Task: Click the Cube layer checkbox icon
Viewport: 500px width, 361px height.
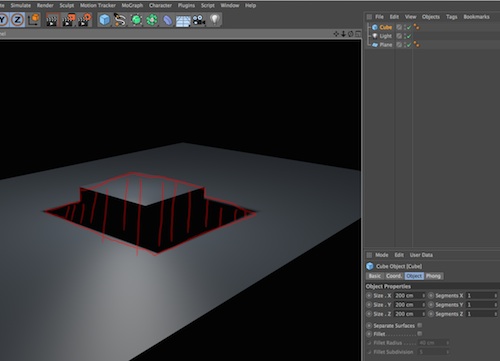Action: coord(399,27)
